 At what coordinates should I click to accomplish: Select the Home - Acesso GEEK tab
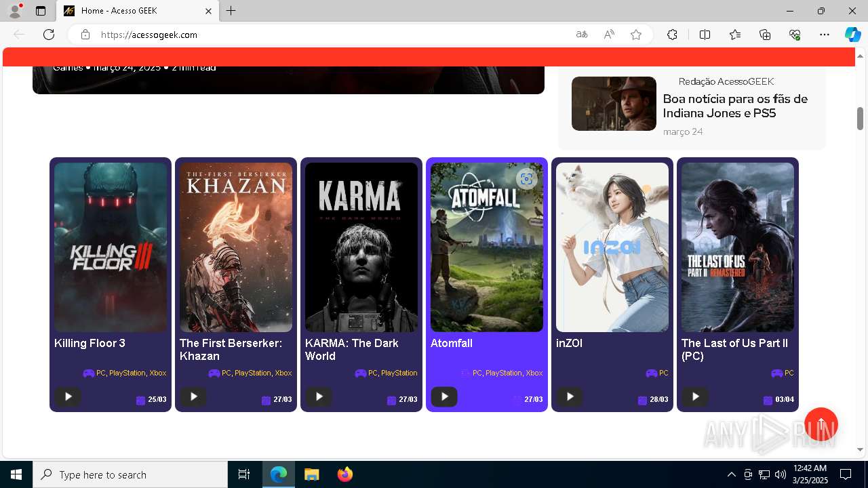138,11
